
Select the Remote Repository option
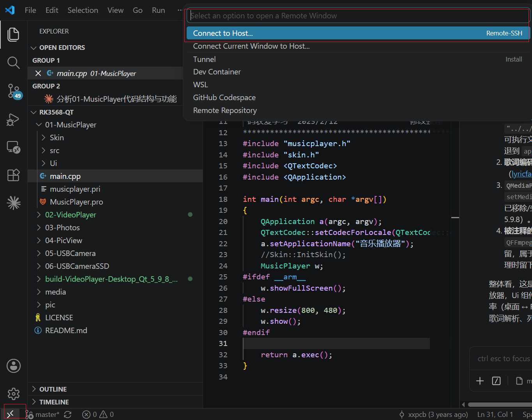point(357,110)
